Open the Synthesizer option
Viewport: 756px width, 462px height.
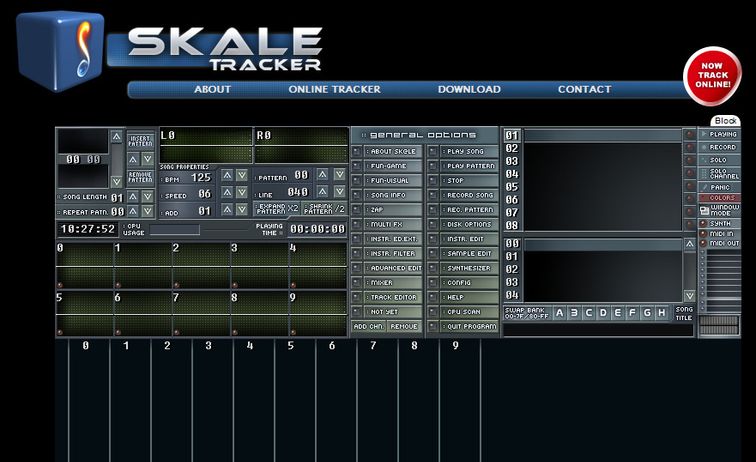(x=470, y=268)
